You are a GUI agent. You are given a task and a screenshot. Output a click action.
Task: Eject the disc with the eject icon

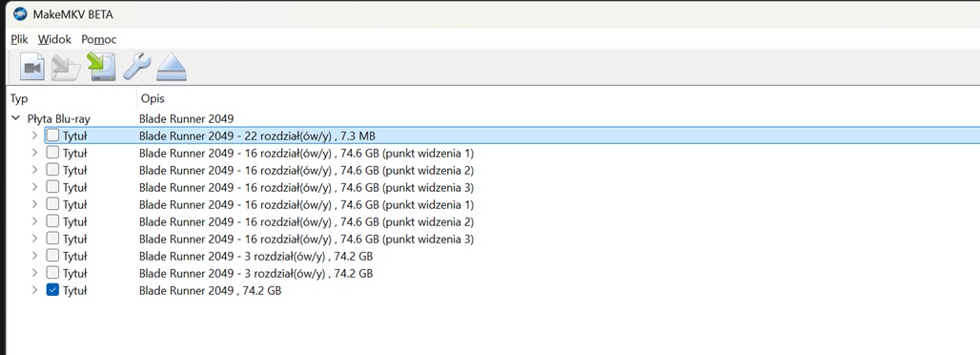coord(172,67)
